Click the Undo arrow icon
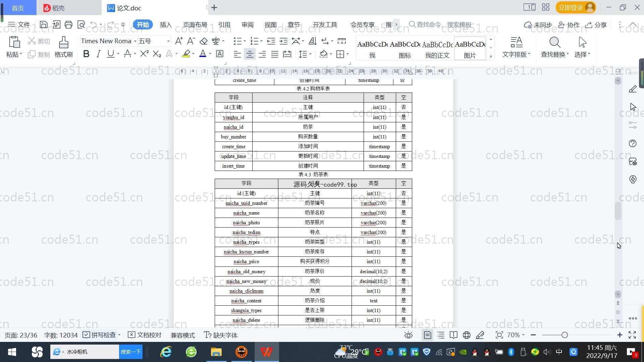644x362 pixels. point(94,24)
